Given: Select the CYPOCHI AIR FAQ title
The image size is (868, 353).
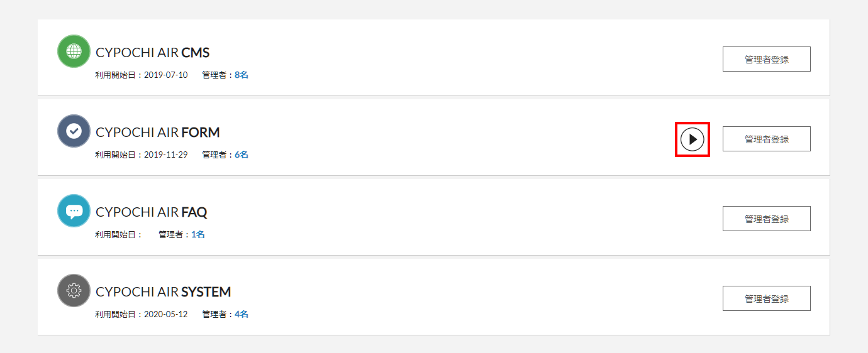Looking at the screenshot, I should [152, 212].
